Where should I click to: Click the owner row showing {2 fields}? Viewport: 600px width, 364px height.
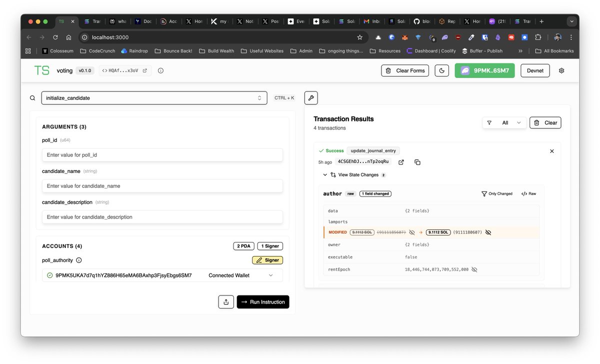coord(431,245)
